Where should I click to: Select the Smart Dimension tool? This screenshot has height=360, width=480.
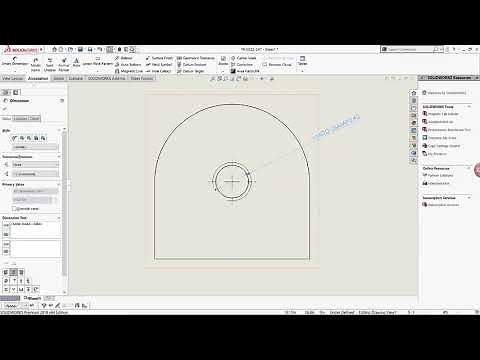pos(14,61)
